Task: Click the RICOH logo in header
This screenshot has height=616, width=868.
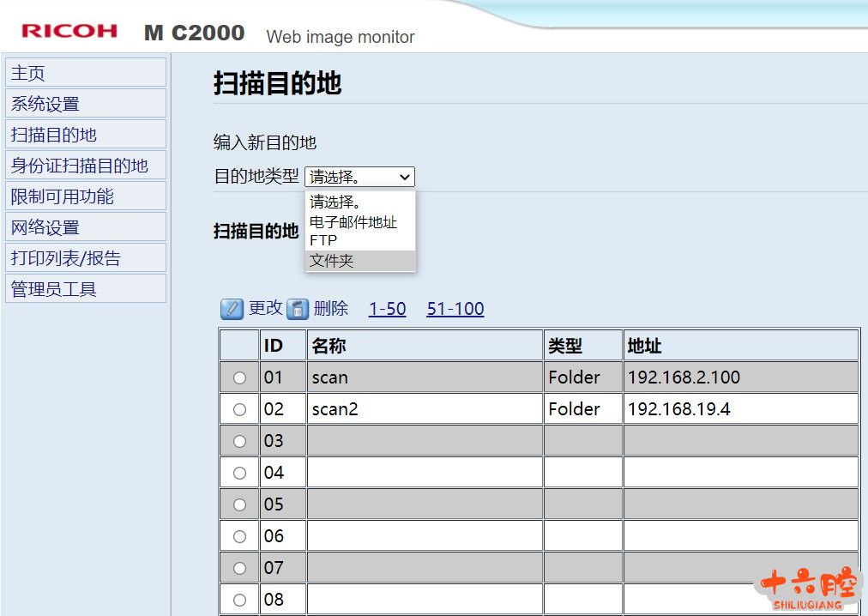Action: (x=69, y=32)
